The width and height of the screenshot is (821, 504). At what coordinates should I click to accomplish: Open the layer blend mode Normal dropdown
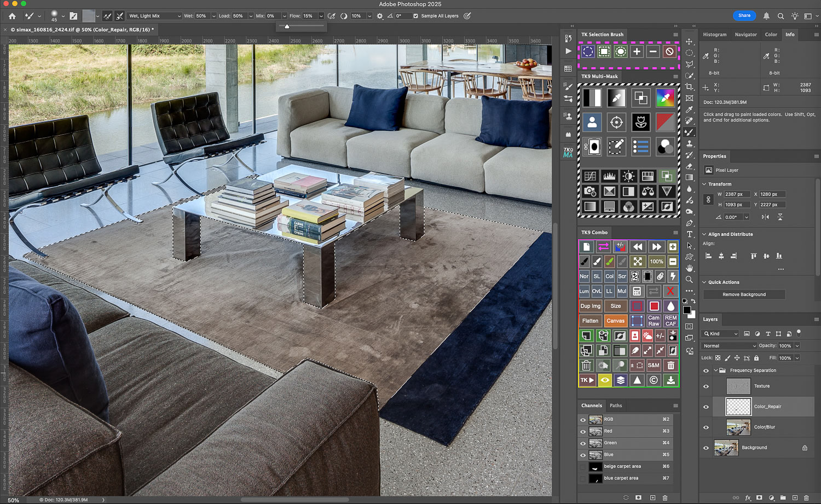click(729, 346)
